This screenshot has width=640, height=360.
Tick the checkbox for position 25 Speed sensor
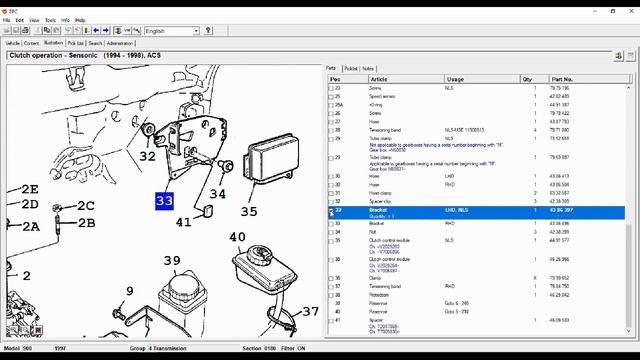click(x=331, y=97)
